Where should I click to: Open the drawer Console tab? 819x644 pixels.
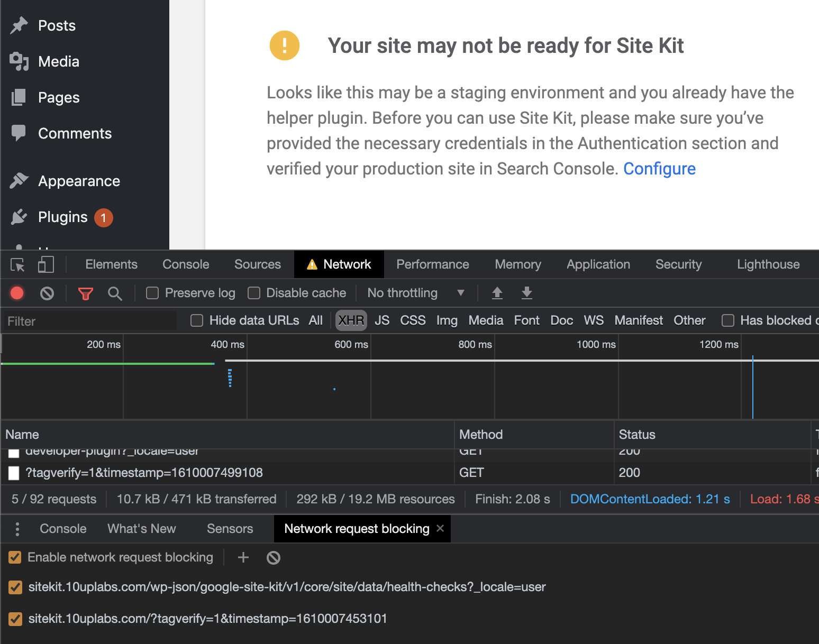[x=63, y=529]
